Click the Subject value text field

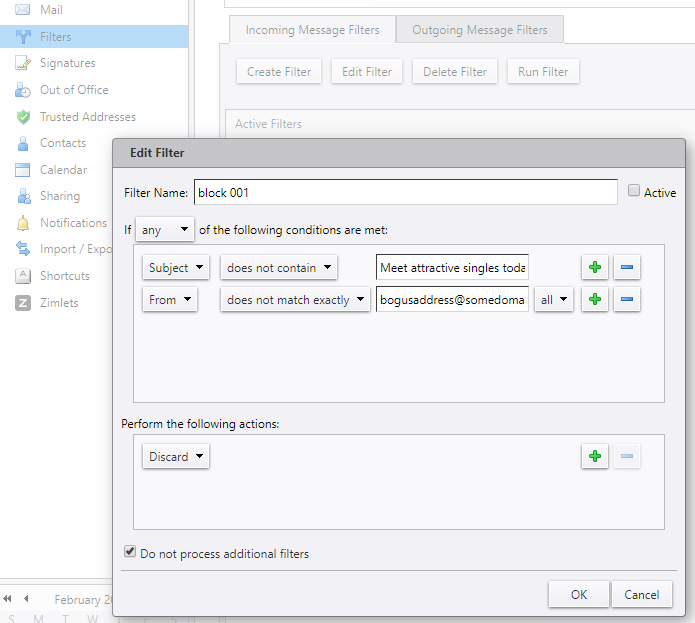[452, 267]
